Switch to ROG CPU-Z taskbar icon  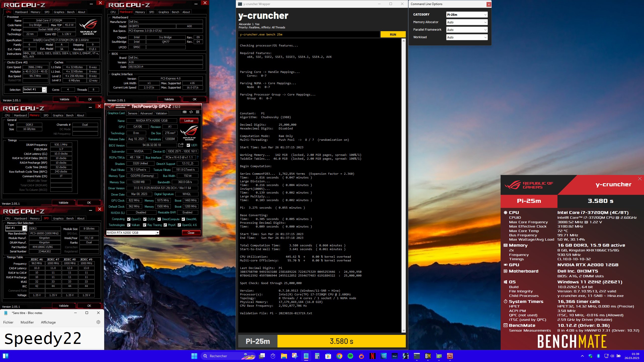pyautogui.click(x=450, y=356)
